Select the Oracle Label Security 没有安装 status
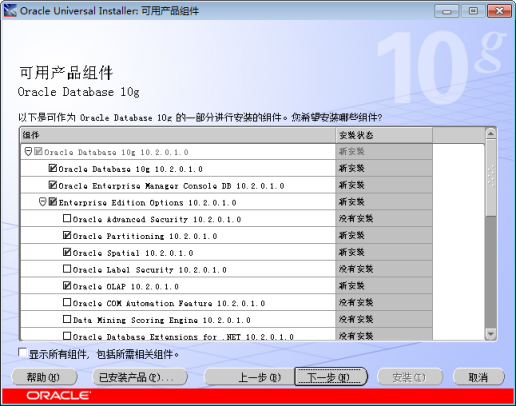This screenshot has width=516, height=406. point(384,269)
